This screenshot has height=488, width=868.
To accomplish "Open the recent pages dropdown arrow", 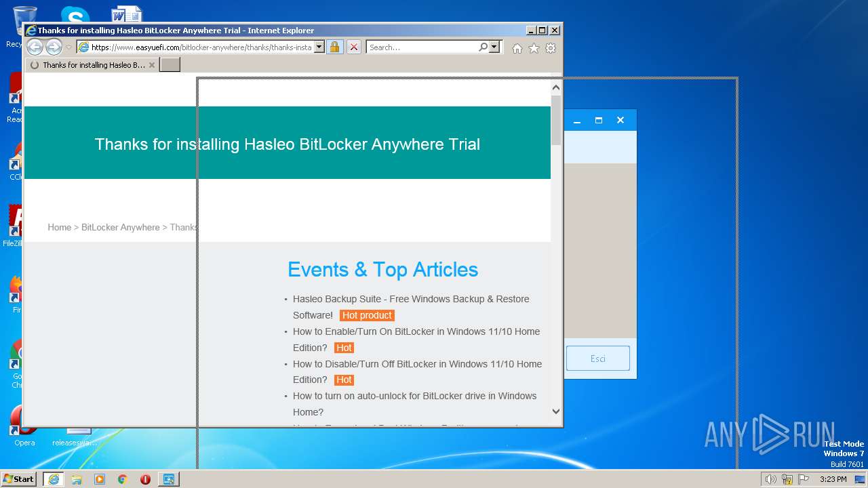I will pos(68,47).
